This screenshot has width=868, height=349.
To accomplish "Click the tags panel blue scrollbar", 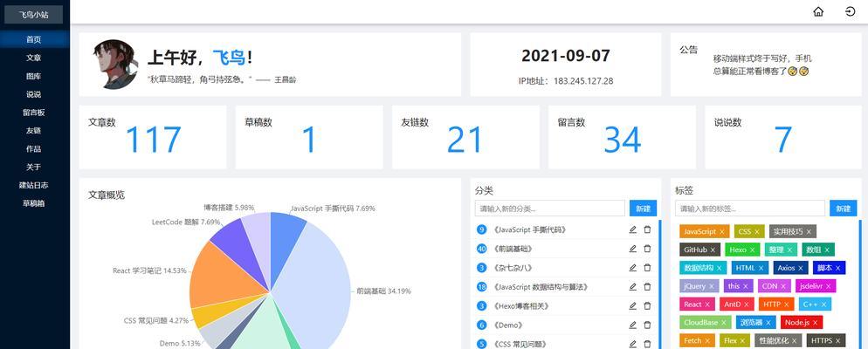I will [x=859, y=284].
